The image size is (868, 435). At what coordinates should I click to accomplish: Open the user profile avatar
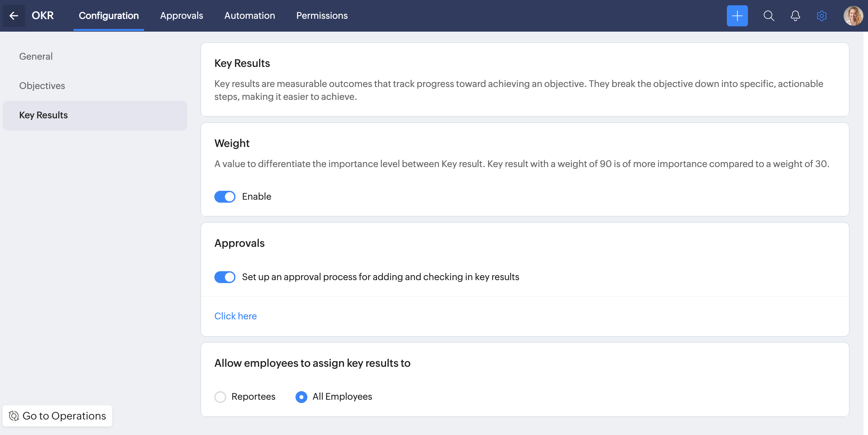[853, 15]
